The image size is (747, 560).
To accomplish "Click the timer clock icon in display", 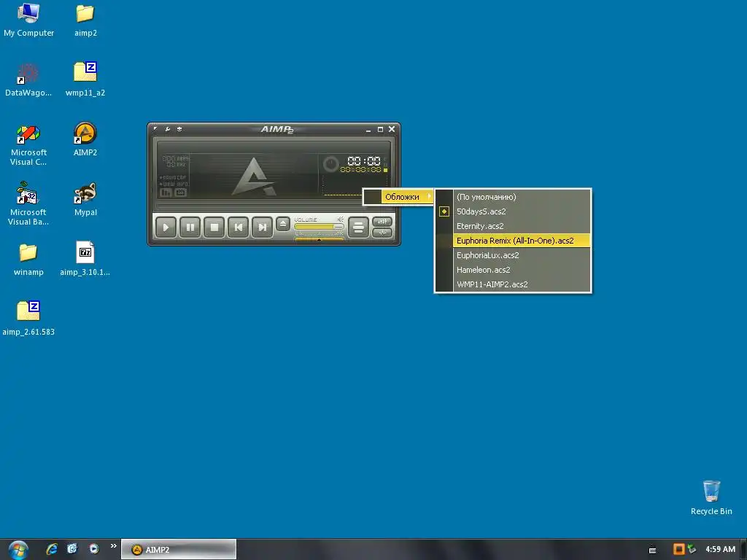I will coord(330,164).
